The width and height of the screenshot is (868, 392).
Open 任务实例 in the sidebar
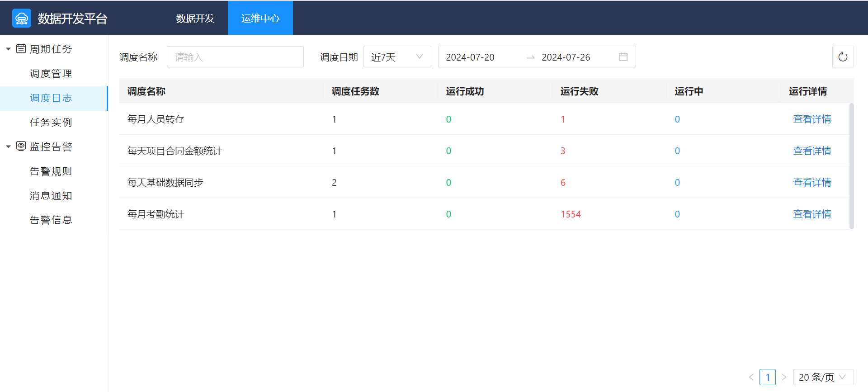(x=51, y=123)
